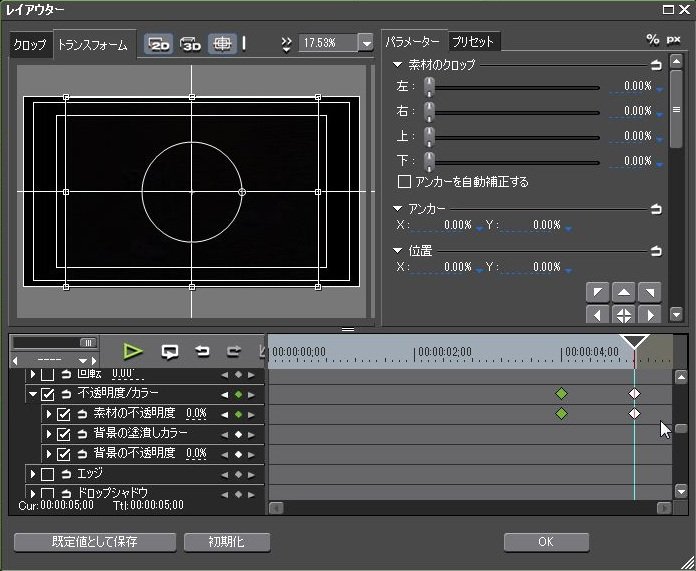This screenshot has height=571, width=696.
Task: Click the 右 crop slider handle
Action: (429, 112)
